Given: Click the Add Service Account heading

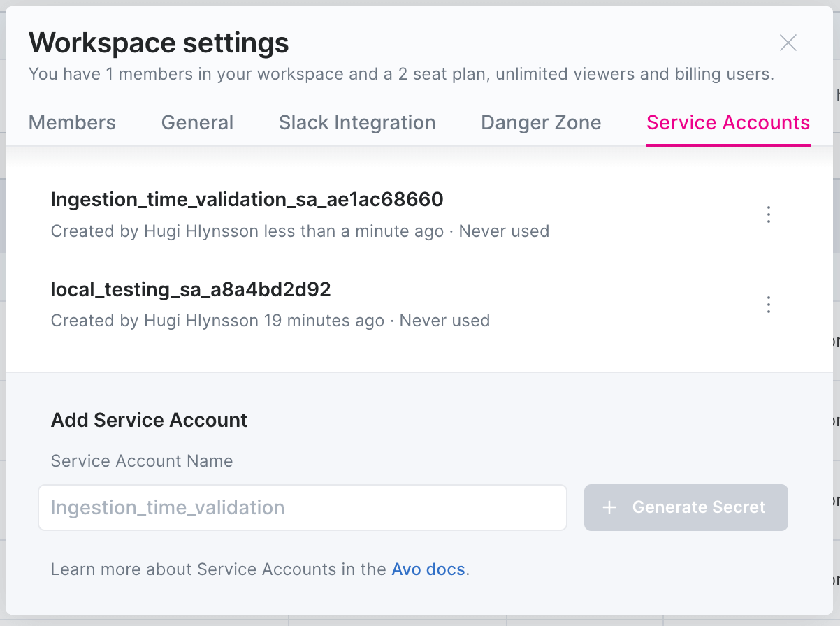Looking at the screenshot, I should (x=149, y=421).
